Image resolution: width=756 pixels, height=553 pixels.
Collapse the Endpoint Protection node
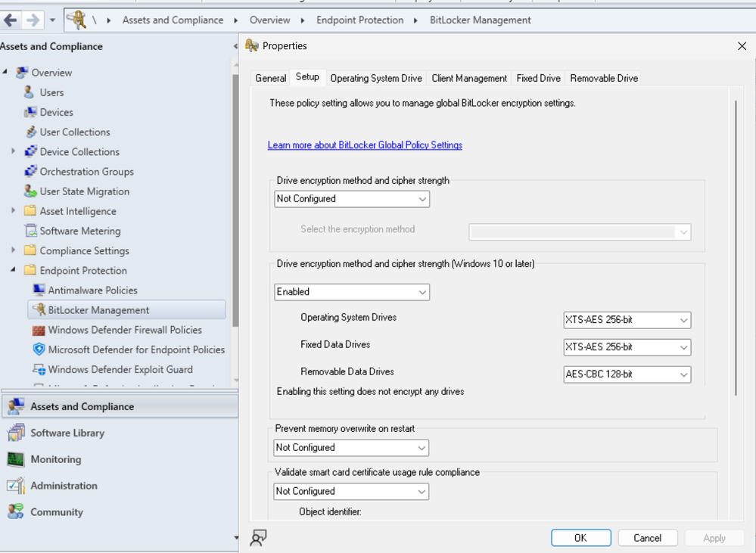click(x=14, y=269)
